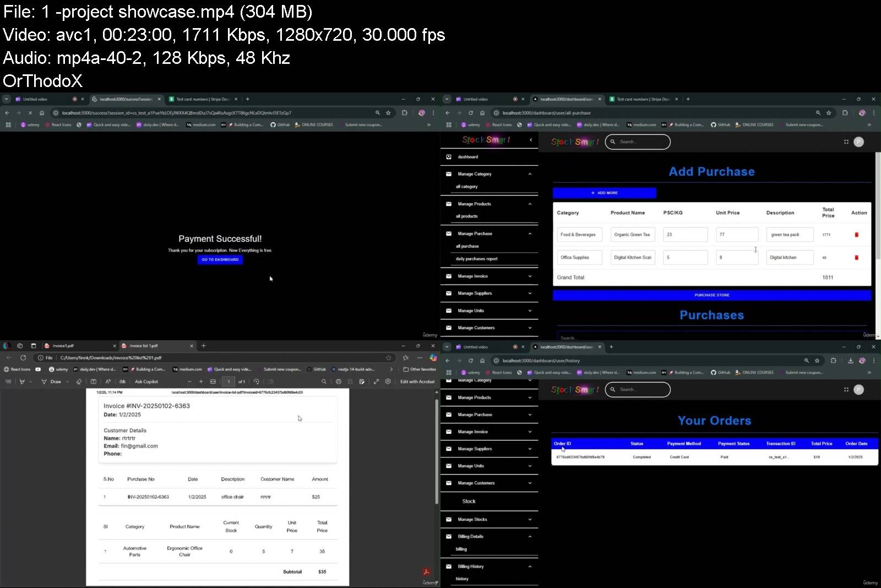
Task: Open the all purchase sidebar link
Action: [x=467, y=246]
